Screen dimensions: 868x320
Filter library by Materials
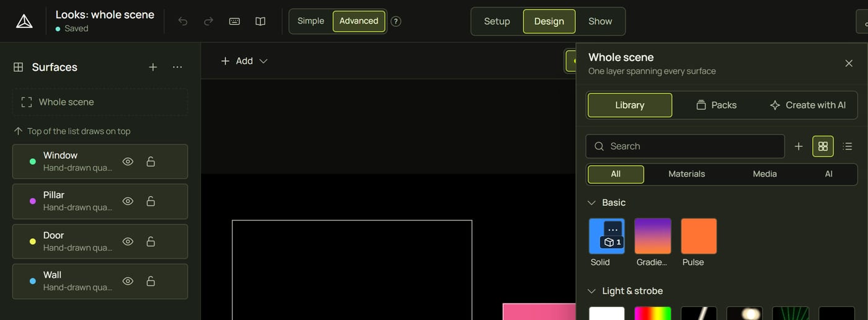click(687, 174)
